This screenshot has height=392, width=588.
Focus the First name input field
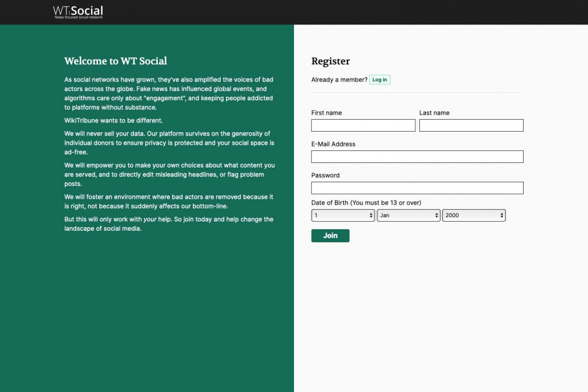363,125
